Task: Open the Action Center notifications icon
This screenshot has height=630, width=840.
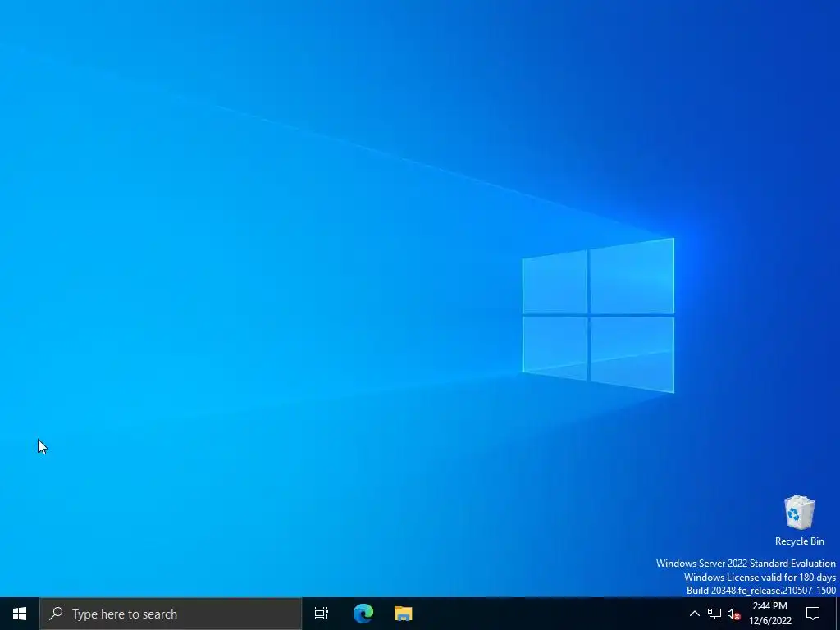Action: 813,614
